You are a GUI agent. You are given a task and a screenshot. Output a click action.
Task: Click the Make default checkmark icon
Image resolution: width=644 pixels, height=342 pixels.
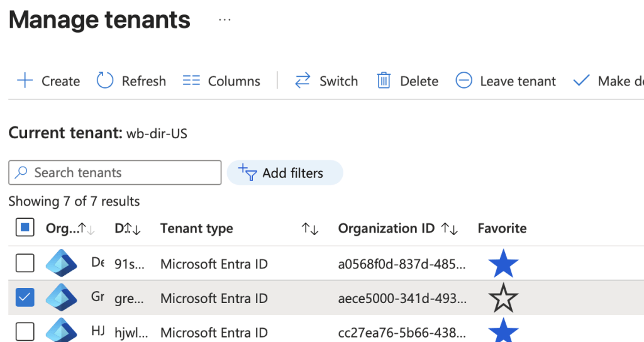(x=582, y=80)
